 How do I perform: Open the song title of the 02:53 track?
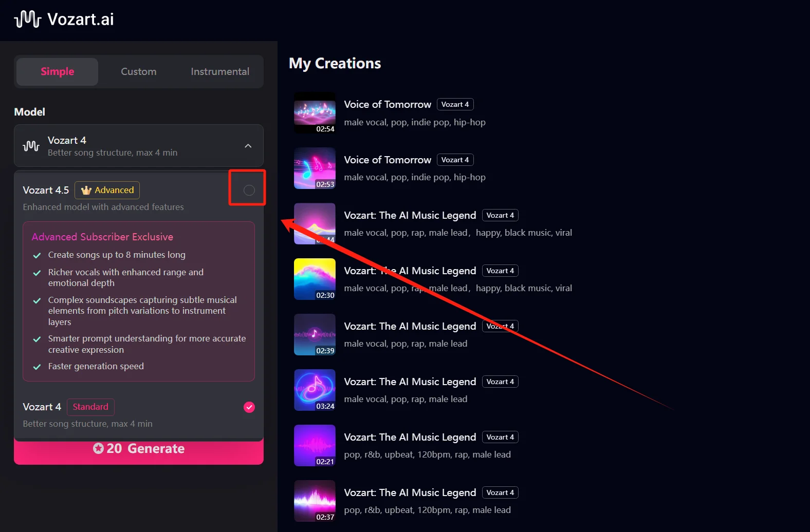[x=388, y=160]
